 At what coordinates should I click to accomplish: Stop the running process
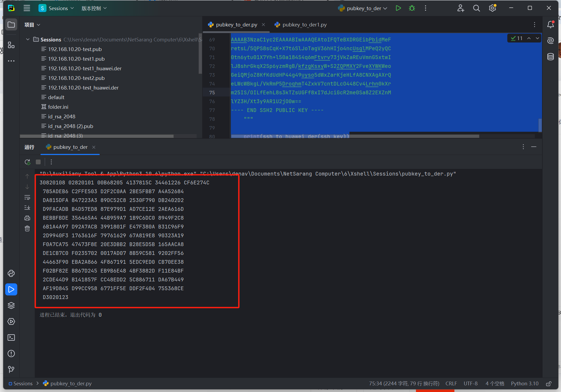[x=38, y=162]
